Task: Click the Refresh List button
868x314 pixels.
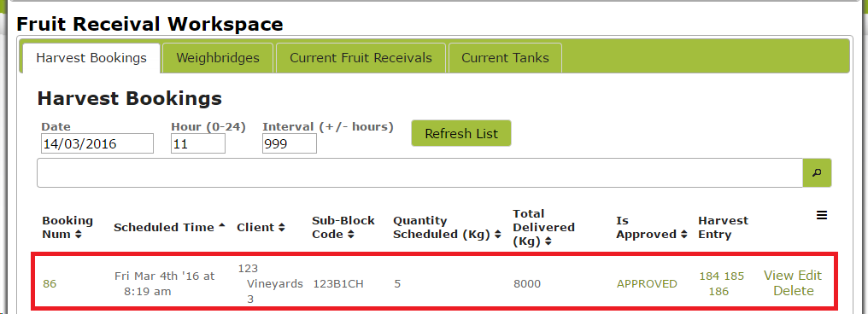Action: [x=461, y=133]
